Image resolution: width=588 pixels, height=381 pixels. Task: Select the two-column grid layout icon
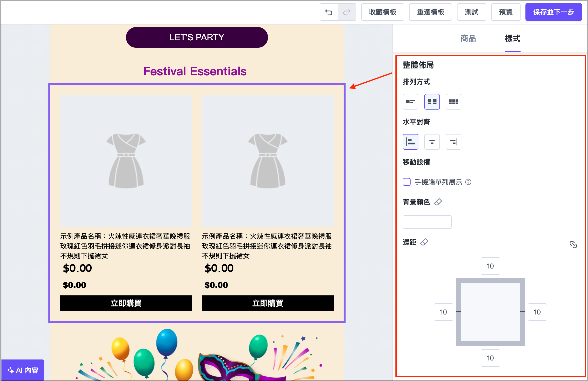pyautogui.click(x=432, y=102)
